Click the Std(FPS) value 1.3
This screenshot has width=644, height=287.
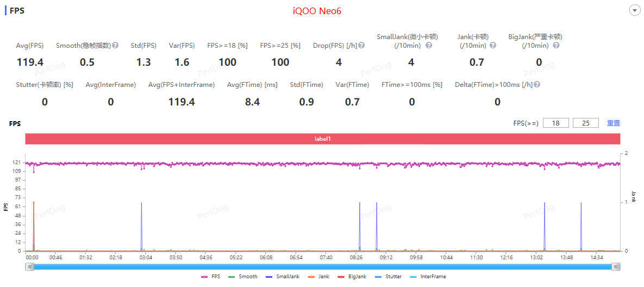(x=143, y=63)
